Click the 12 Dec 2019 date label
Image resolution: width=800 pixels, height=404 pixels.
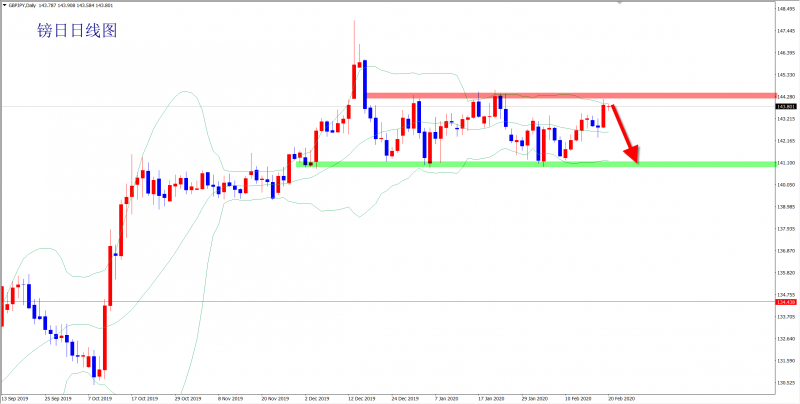[x=360, y=397]
